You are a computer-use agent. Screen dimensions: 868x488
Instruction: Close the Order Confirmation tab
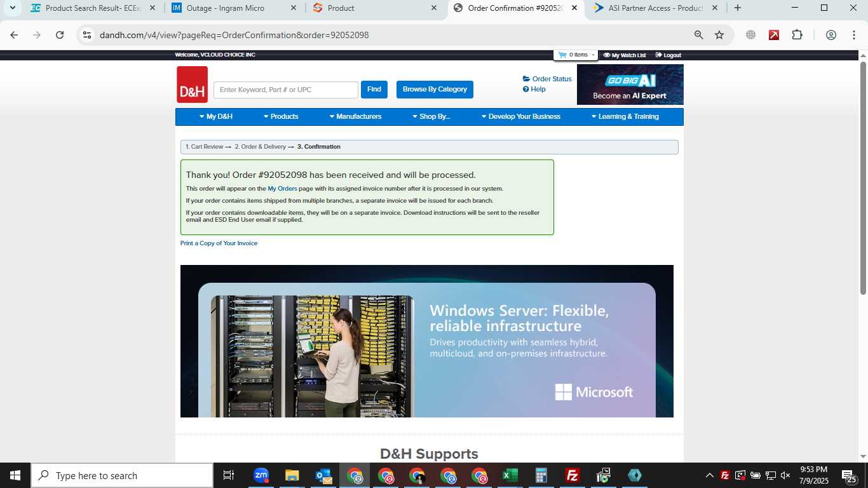point(574,8)
